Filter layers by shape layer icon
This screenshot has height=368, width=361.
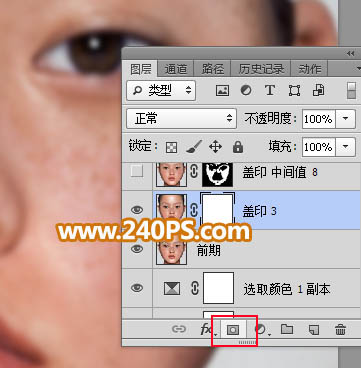[294, 90]
